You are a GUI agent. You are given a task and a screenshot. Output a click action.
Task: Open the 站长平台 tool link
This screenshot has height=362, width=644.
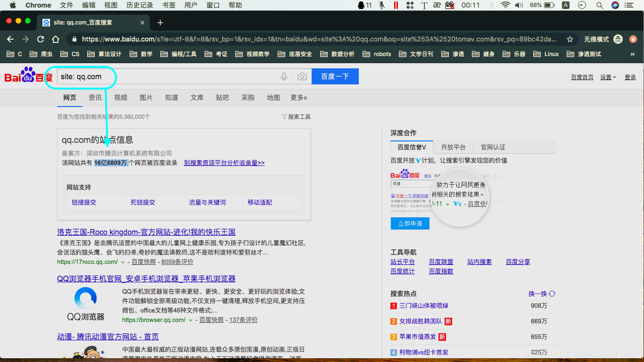pyautogui.click(x=403, y=262)
